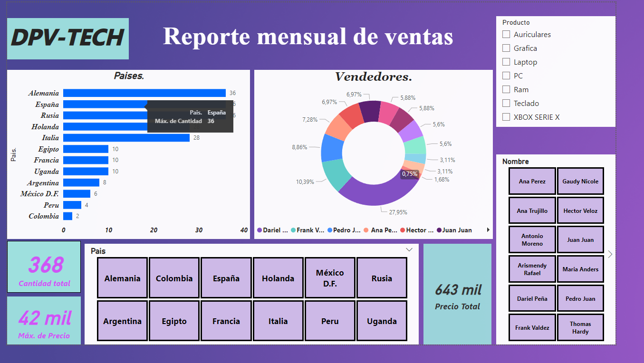Click the Juan Juan dark purple legend marker
644x363 pixels.
[x=439, y=230]
